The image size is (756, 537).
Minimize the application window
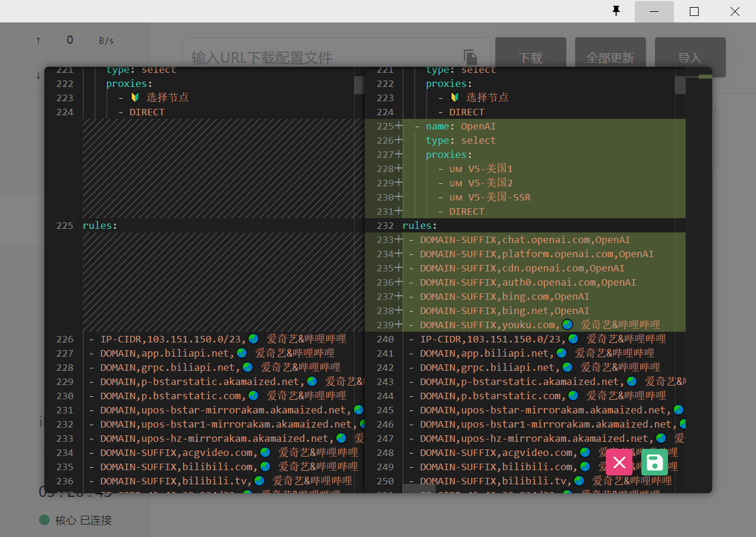tap(654, 11)
